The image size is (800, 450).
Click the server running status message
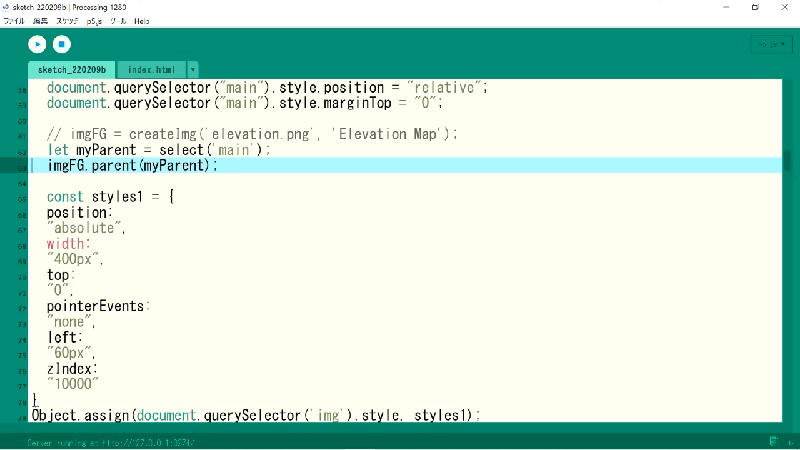click(x=110, y=441)
